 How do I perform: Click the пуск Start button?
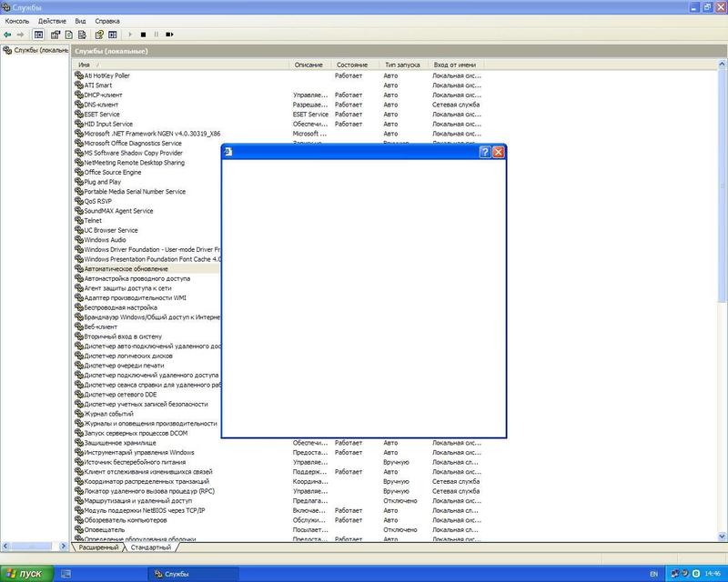click(x=26, y=574)
